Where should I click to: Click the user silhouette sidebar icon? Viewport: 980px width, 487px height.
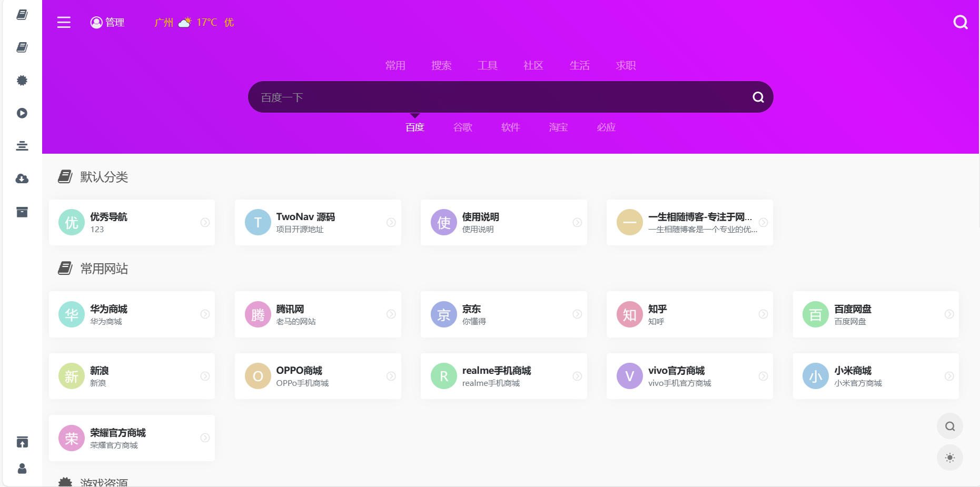pyautogui.click(x=22, y=469)
